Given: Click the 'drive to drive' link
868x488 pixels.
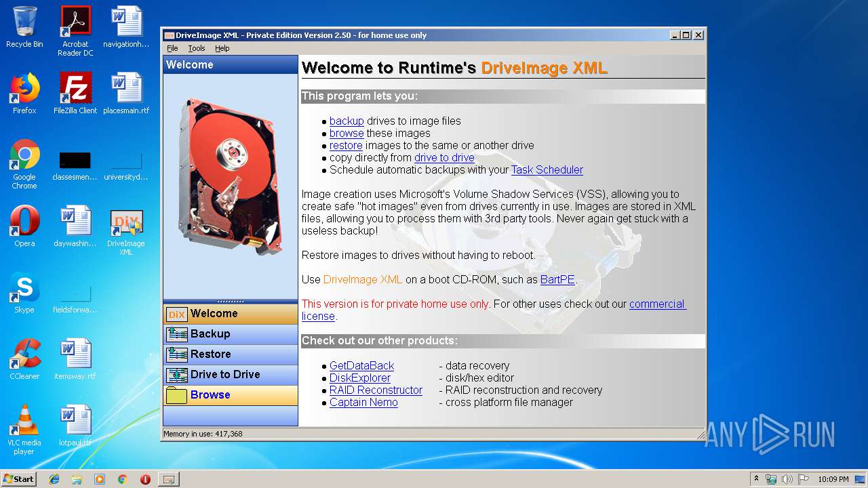Looking at the screenshot, I should [444, 158].
